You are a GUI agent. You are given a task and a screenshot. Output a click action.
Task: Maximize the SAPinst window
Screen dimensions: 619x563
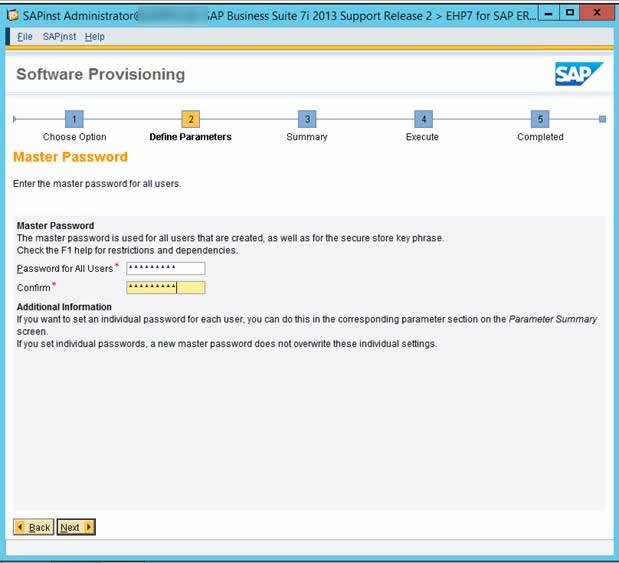[569, 13]
